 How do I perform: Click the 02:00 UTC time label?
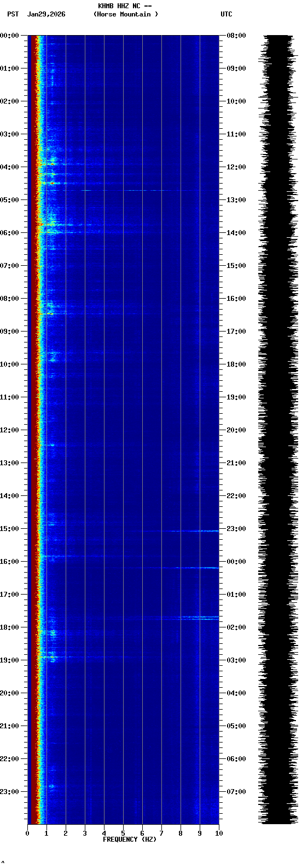coord(236,627)
